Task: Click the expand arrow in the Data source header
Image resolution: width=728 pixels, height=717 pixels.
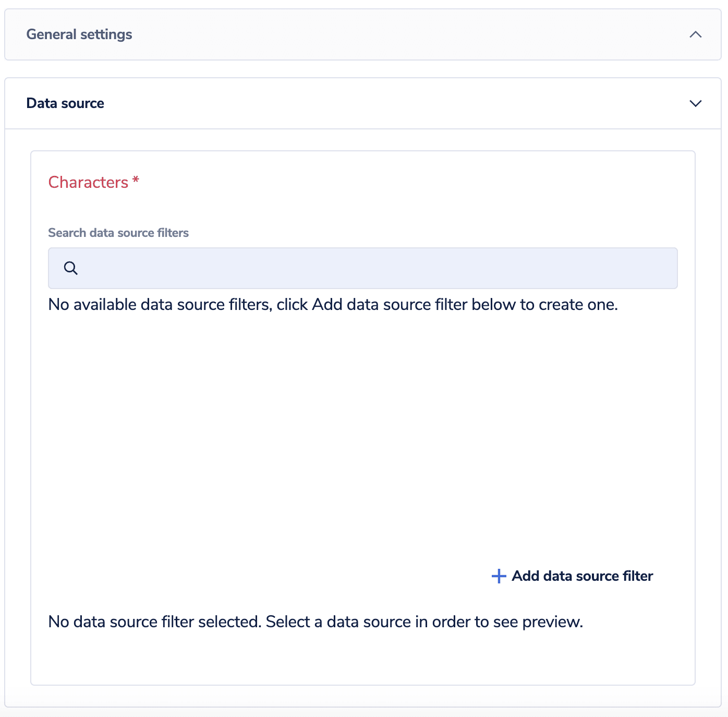Action: (x=695, y=103)
